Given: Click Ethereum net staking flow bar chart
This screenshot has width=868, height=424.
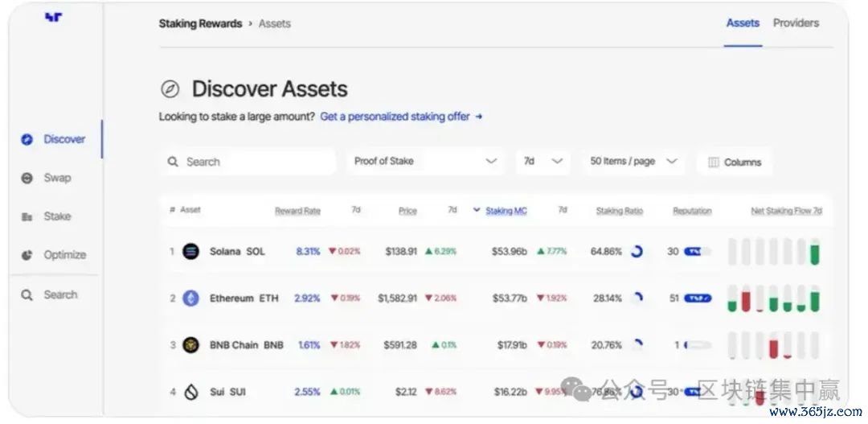Looking at the screenshot, I should pos(773,298).
